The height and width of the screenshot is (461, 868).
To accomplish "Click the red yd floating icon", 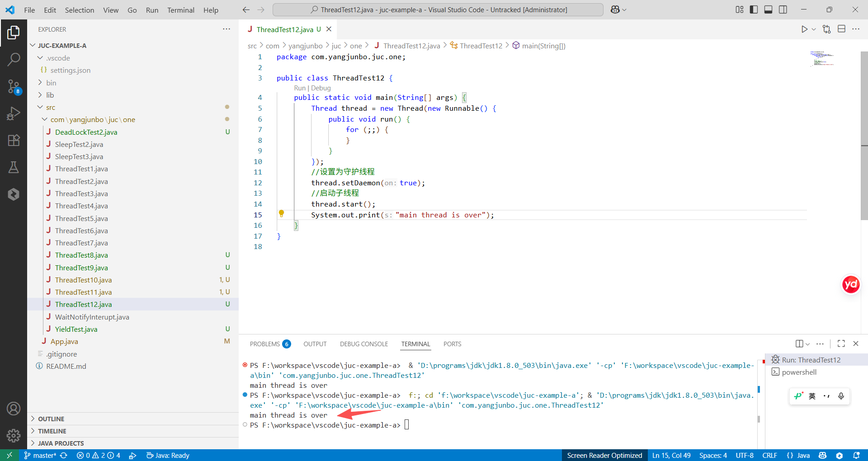I will pos(851,284).
